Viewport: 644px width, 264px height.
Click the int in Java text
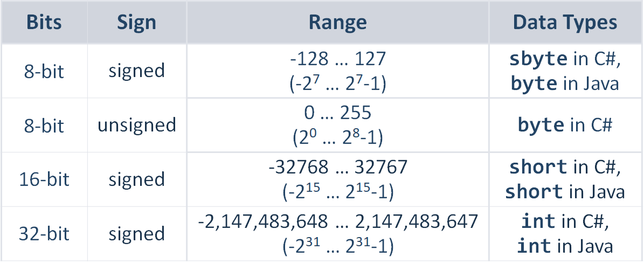click(x=565, y=246)
